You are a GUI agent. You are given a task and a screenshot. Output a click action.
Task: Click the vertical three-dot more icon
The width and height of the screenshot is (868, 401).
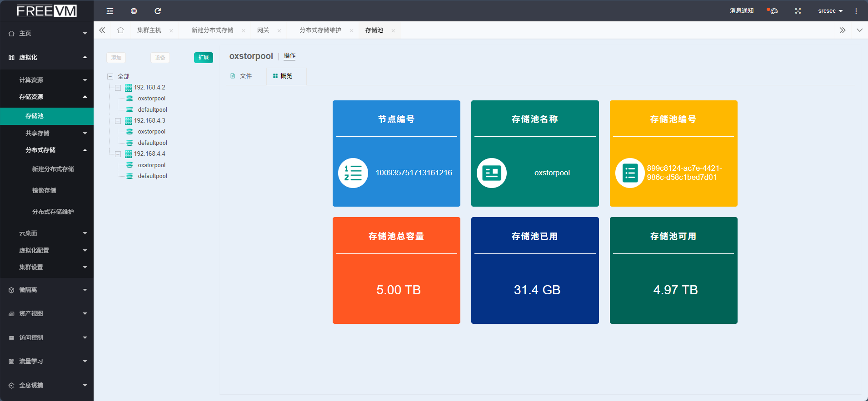[856, 11]
